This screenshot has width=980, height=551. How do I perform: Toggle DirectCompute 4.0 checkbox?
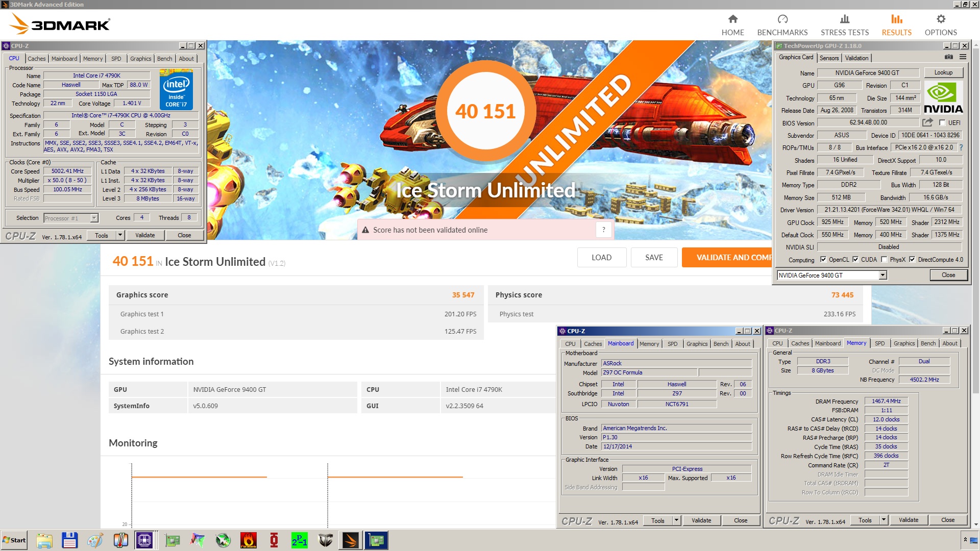pos(912,259)
